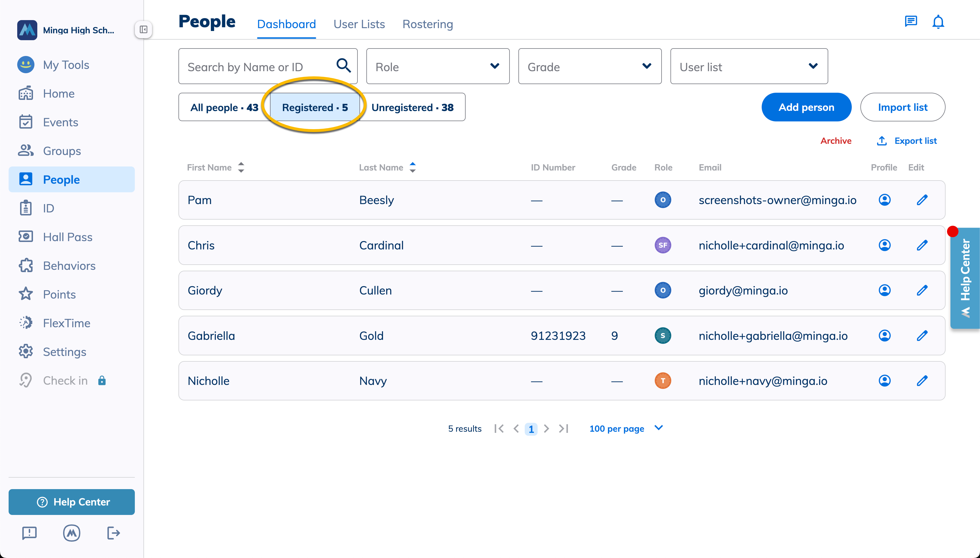The image size is (980, 558).
Task: View Chris Cardinal's profile icon
Action: pos(884,245)
